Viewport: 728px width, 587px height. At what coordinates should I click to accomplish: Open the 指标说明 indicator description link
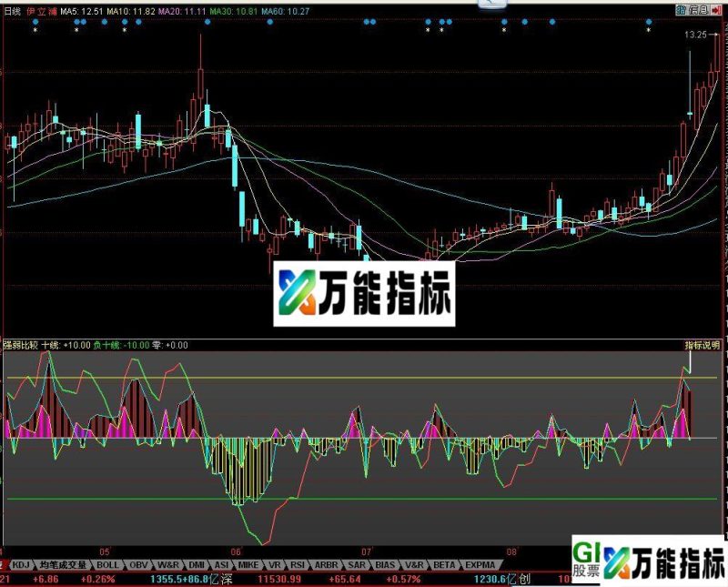702,345
